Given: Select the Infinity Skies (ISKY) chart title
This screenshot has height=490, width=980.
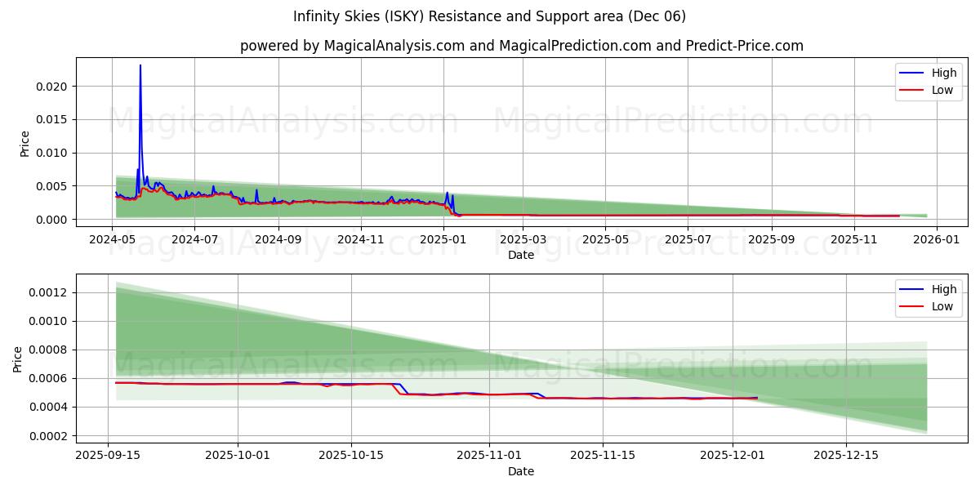Looking at the screenshot, I should (x=490, y=16).
